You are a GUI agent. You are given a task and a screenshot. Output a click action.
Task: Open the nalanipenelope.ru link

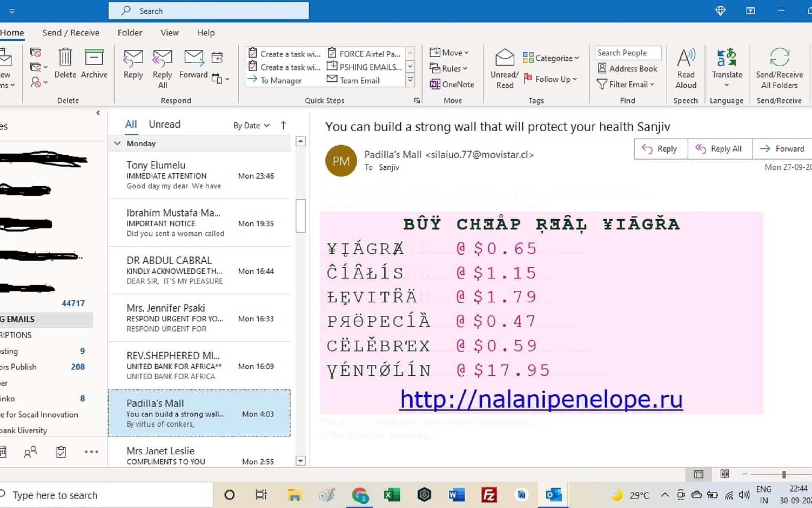(x=541, y=399)
